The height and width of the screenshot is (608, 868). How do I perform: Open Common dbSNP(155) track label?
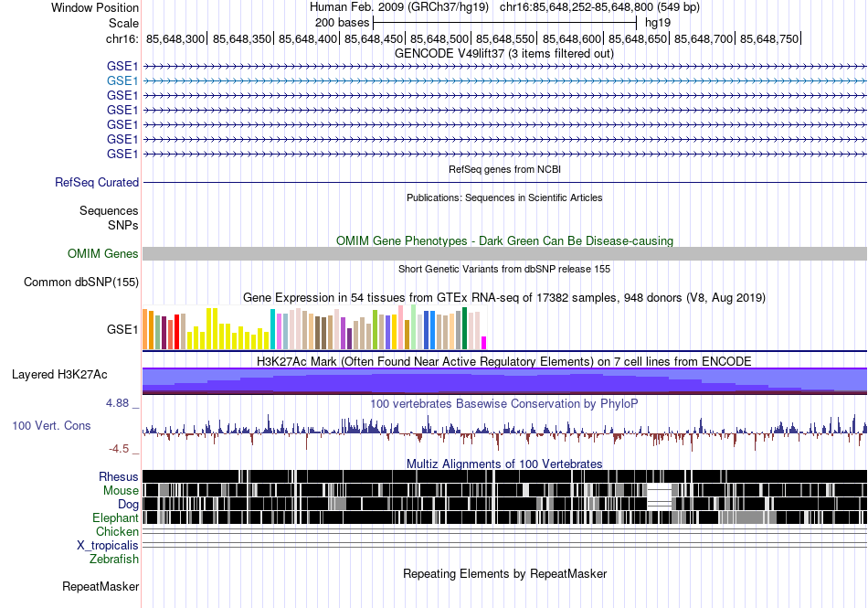(x=81, y=282)
